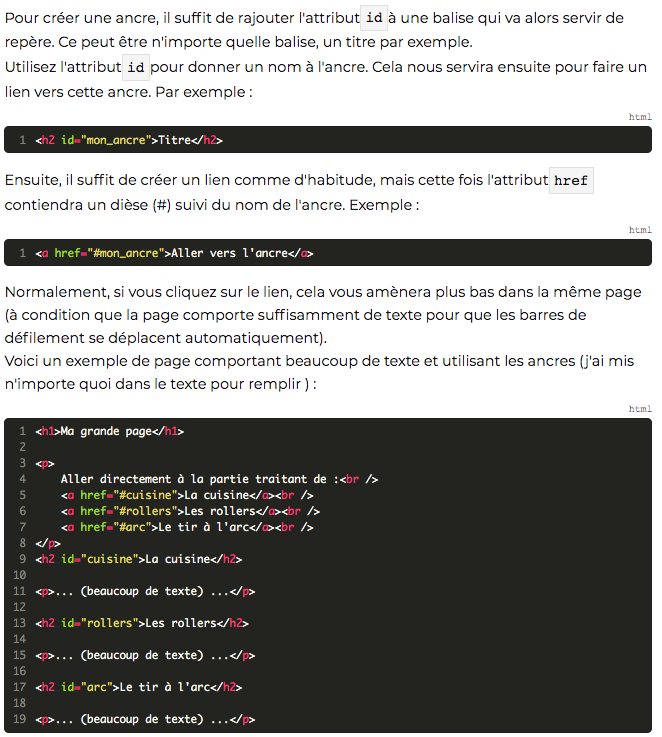The image size is (662, 737).
Task: Click the inline 'href' code tag
Action: click(571, 180)
